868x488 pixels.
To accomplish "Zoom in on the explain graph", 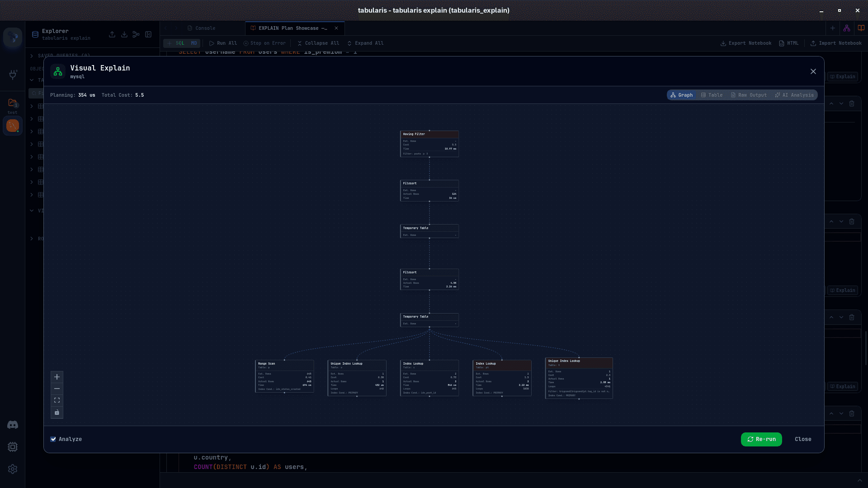I will click(57, 377).
